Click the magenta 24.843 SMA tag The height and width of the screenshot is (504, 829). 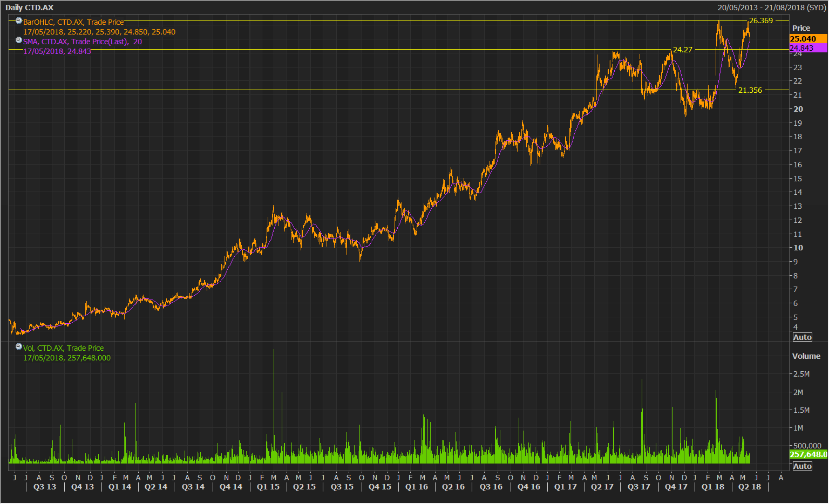tap(808, 48)
